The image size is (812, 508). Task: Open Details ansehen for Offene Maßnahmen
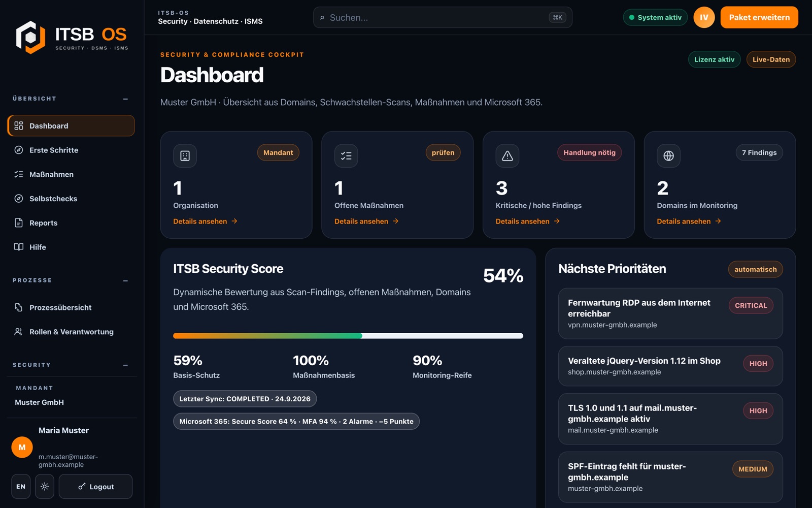(x=367, y=221)
